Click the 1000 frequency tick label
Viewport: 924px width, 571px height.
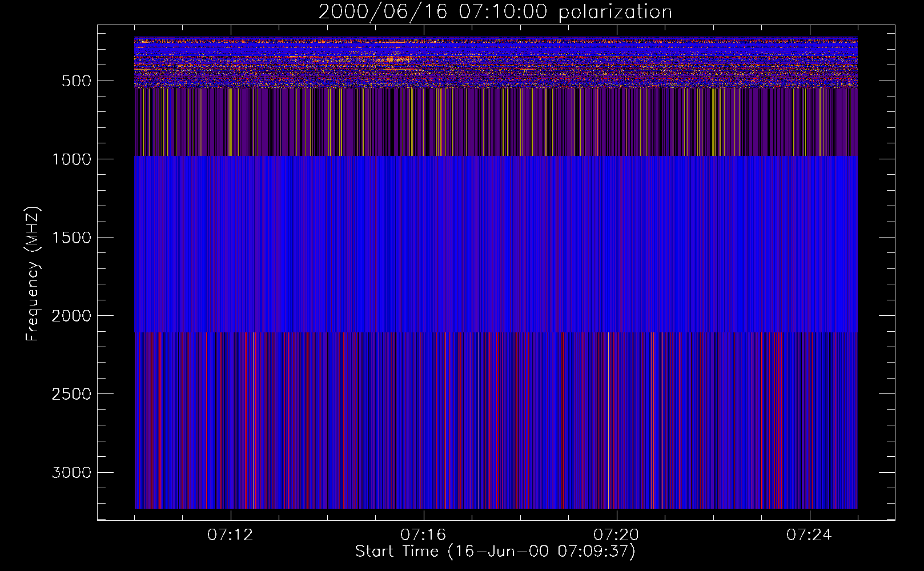(71, 159)
